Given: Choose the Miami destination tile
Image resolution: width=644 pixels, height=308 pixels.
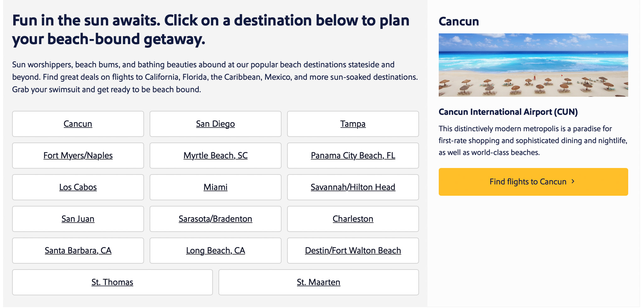Looking at the screenshot, I should 215,187.
